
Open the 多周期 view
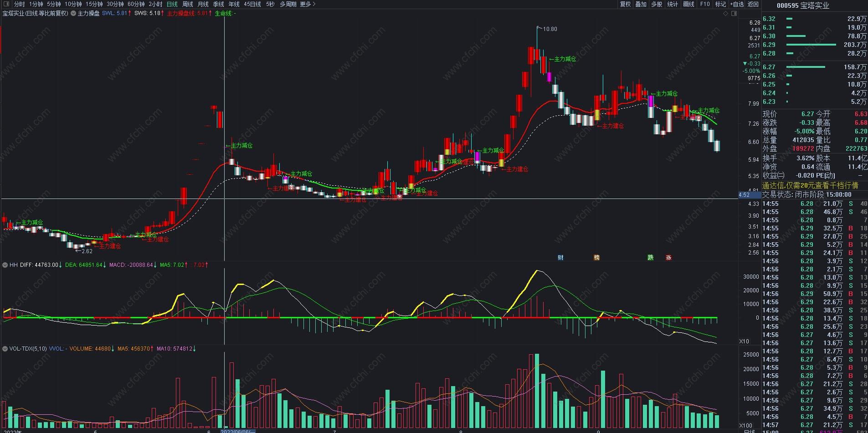pos(288,4)
